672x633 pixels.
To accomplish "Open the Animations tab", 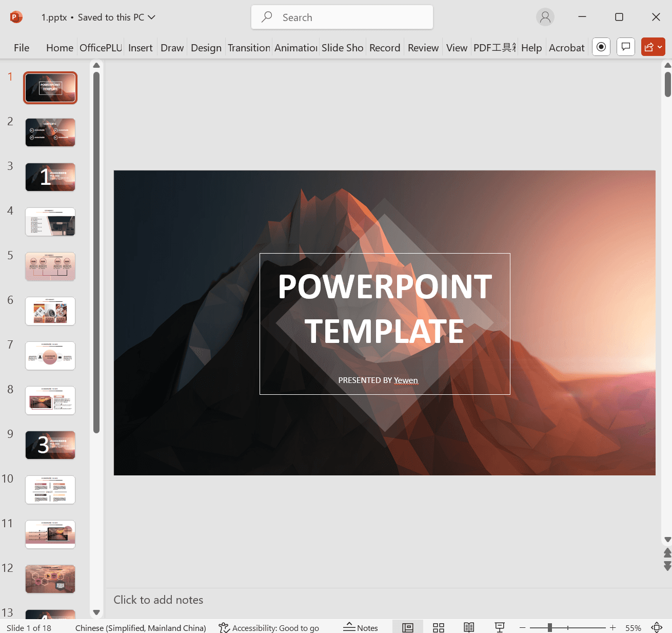I will 296,48.
